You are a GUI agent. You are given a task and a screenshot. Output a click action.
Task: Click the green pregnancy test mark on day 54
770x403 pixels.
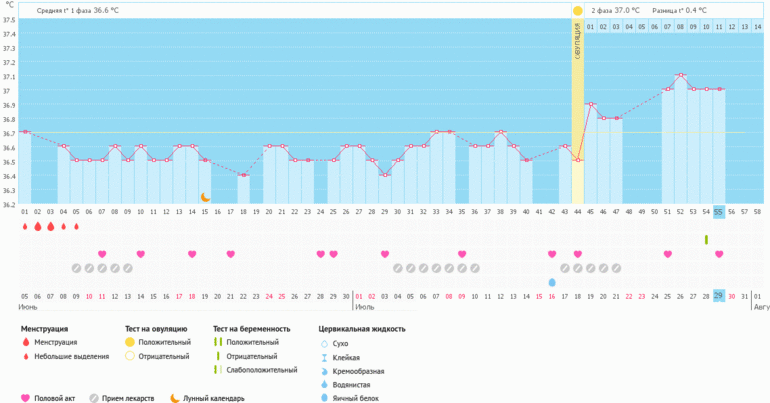(706, 240)
